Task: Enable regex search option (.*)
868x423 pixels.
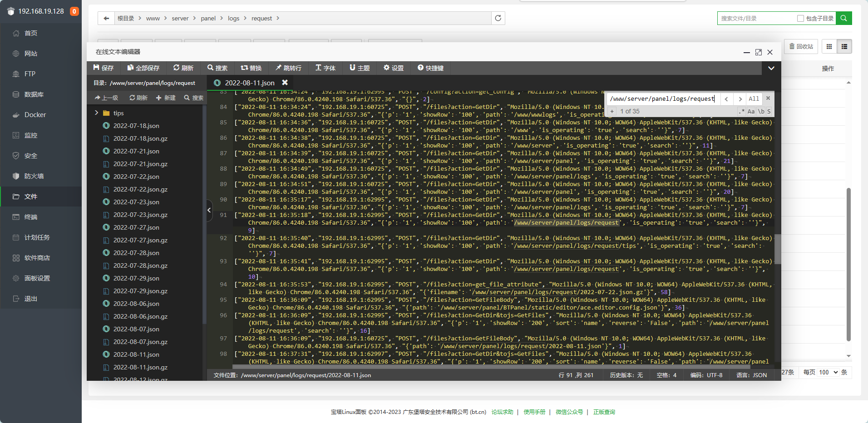Action: pyautogui.click(x=742, y=111)
